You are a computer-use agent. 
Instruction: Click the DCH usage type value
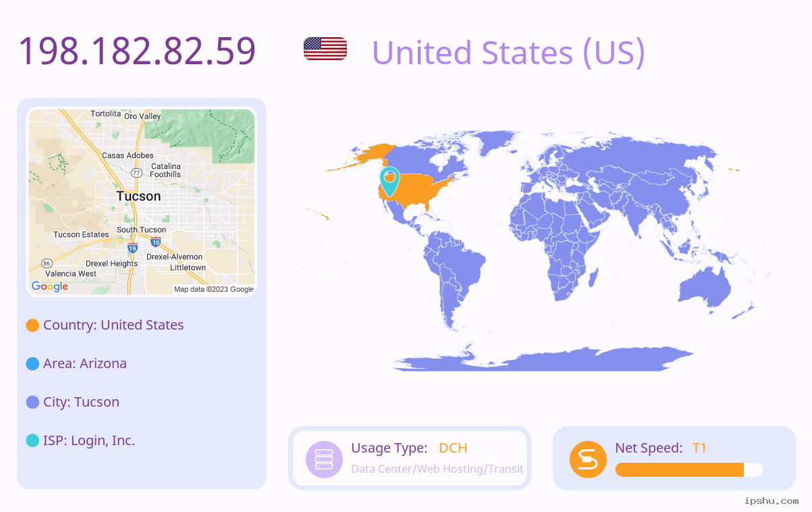pos(453,448)
